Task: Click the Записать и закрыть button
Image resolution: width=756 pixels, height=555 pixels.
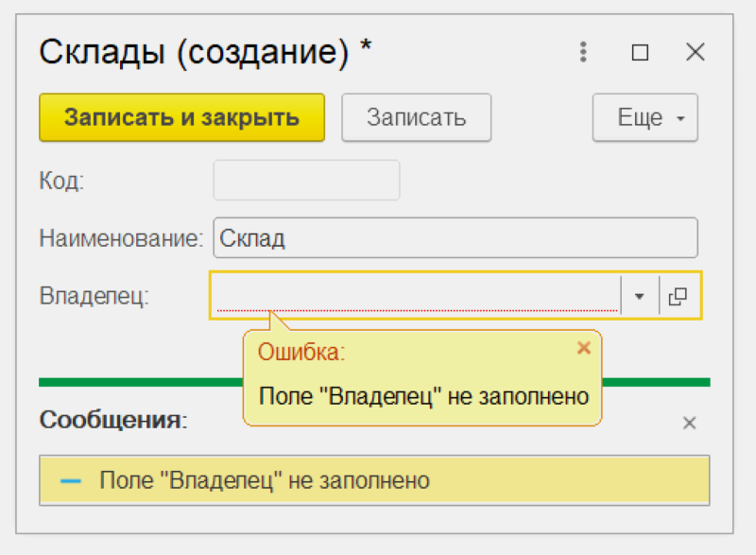Action: click(181, 117)
